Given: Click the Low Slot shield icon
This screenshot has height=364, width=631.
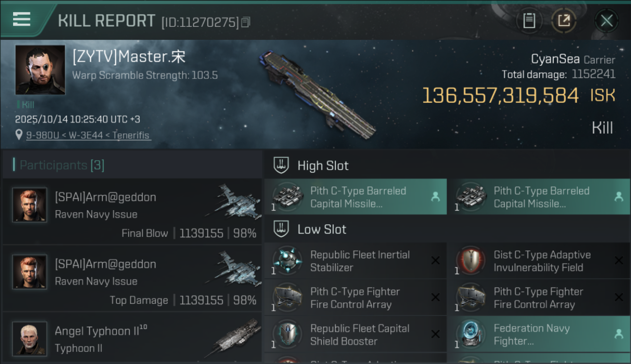Looking at the screenshot, I should [282, 229].
